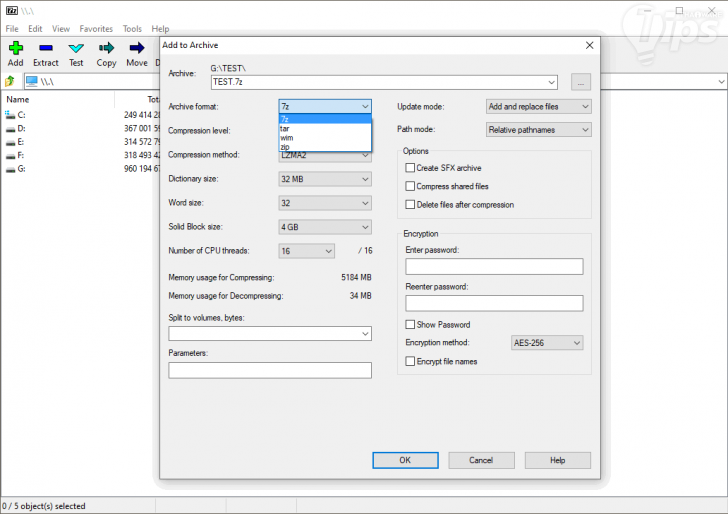This screenshot has width=728, height=514.
Task: Open the Tools menu
Action: point(132,29)
